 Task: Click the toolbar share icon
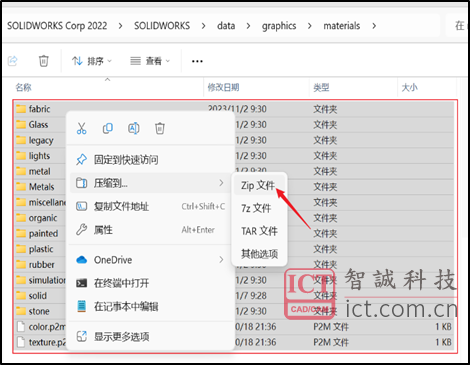13,61
